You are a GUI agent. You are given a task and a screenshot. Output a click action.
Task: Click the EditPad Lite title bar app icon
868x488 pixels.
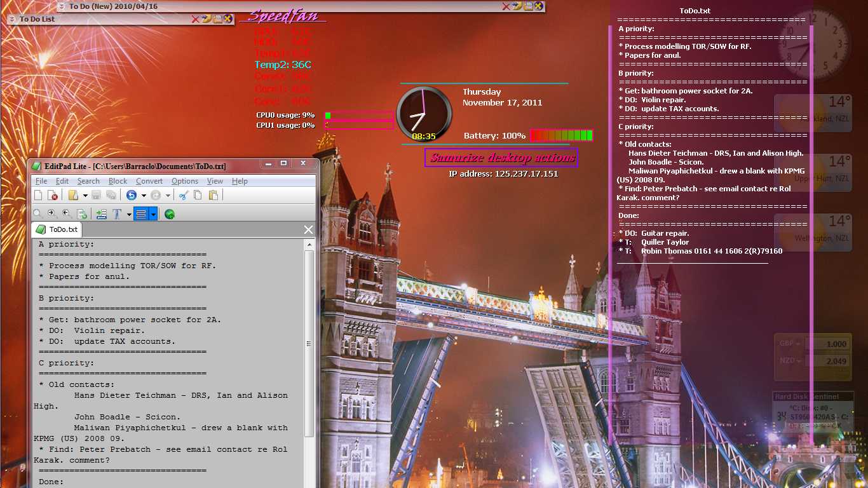37,166
